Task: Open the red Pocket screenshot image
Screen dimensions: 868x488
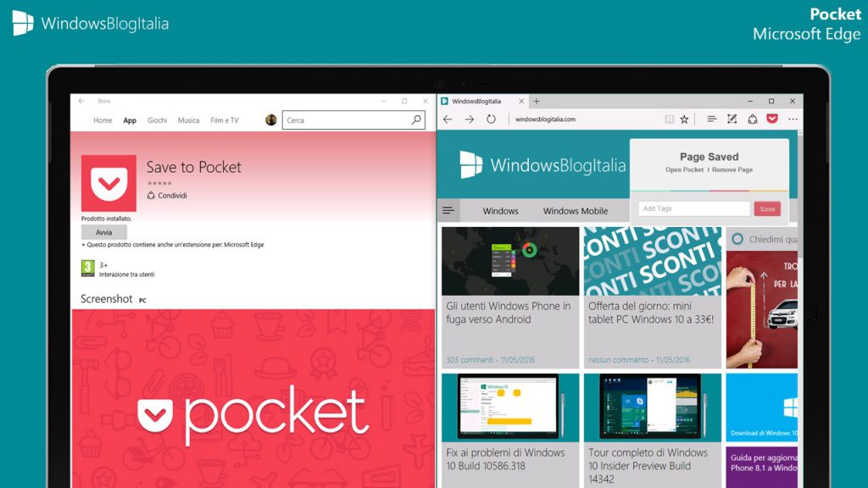Action: tap(253, 398)
